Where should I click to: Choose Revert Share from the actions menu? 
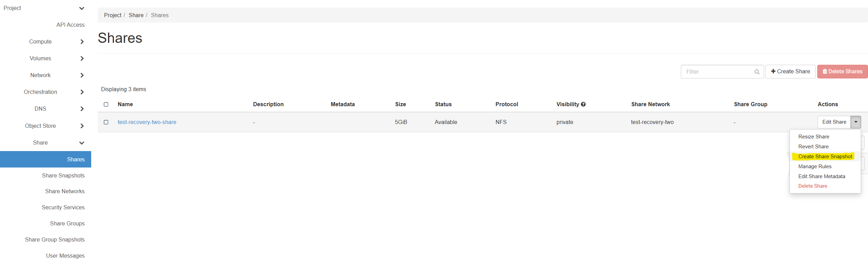(813, 147)
